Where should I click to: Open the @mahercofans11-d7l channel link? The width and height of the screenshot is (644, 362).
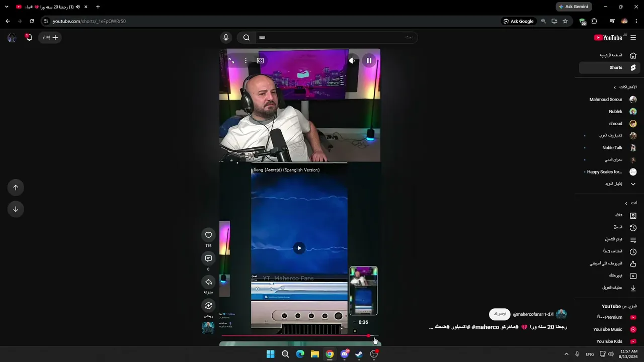coord(533,314)
